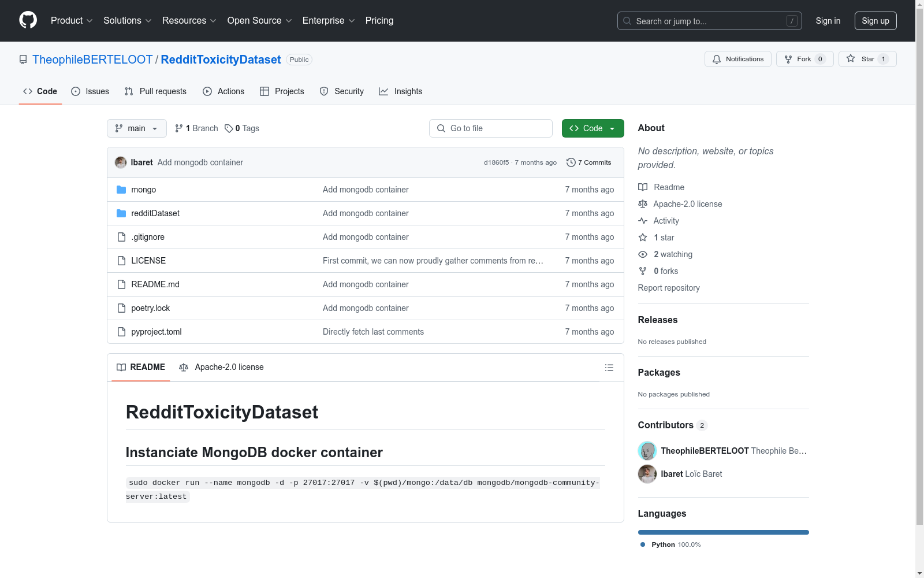The image size is (924, 578).
Task: Click lbaret avatar in commit header
Action: coord(121,162)
